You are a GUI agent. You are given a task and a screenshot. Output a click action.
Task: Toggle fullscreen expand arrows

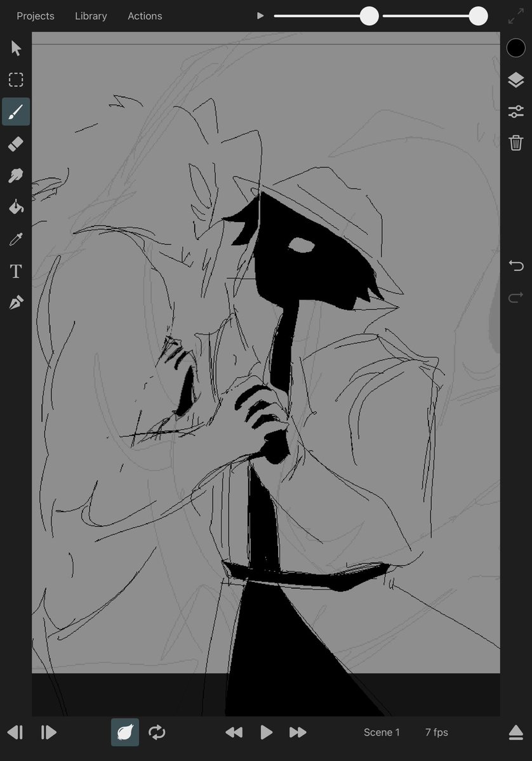tap(515, 16)
